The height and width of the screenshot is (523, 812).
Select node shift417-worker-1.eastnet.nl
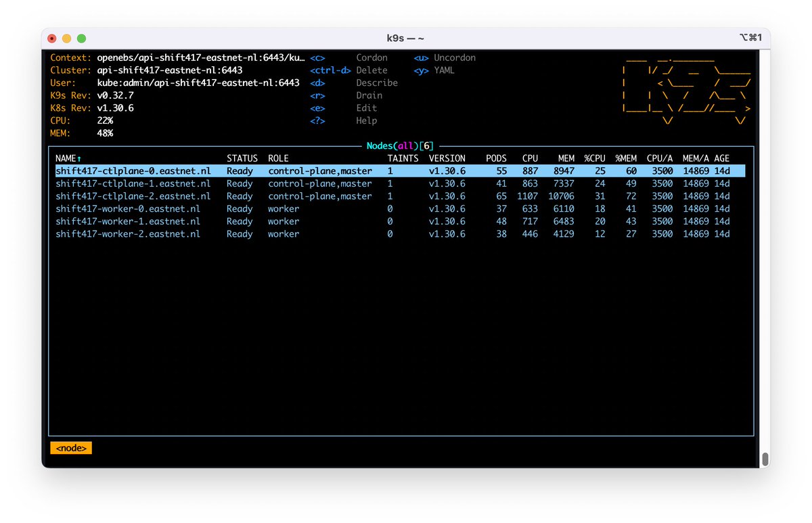[400, 221]
